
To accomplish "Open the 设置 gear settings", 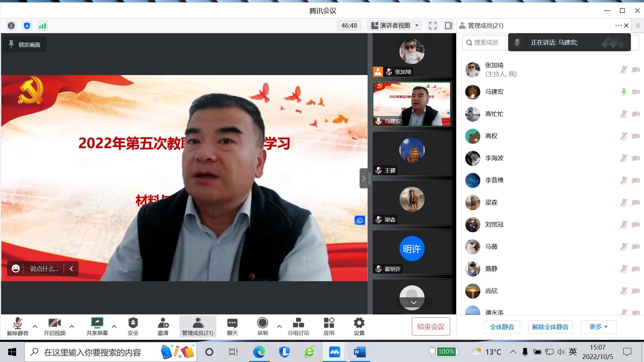I will tap(359, 326).
